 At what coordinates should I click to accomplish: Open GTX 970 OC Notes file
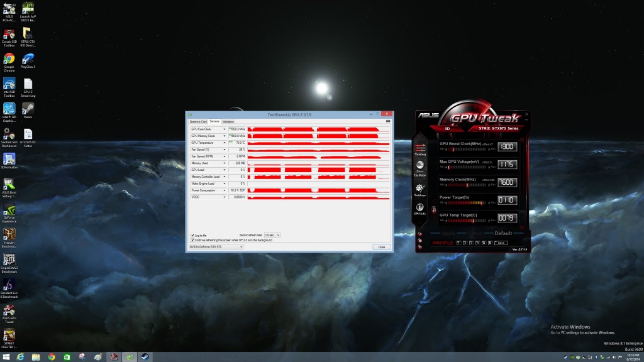click(28, 138)
